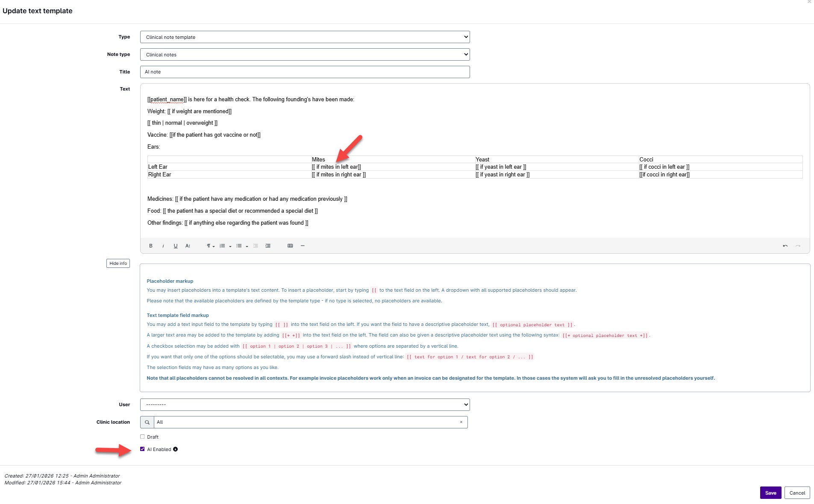Click the 'Placeholder markup' heading
Screen dimensions: 814x504
tap(170, 281)
